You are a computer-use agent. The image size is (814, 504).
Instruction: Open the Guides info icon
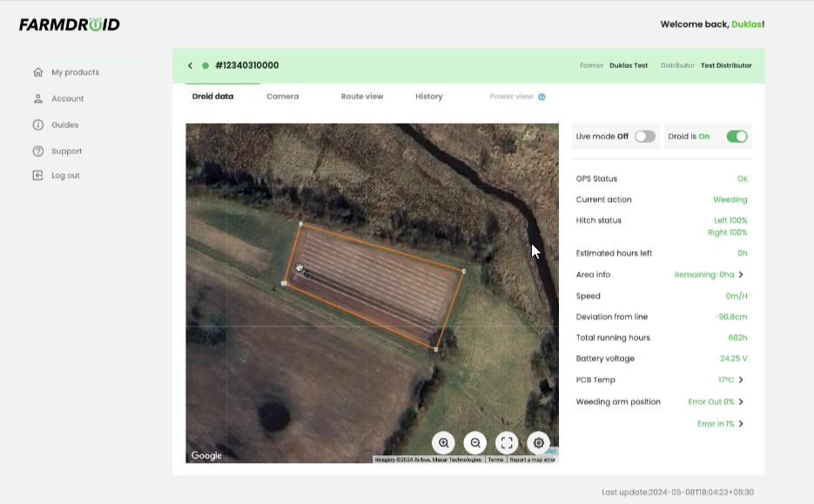[37, 124]
